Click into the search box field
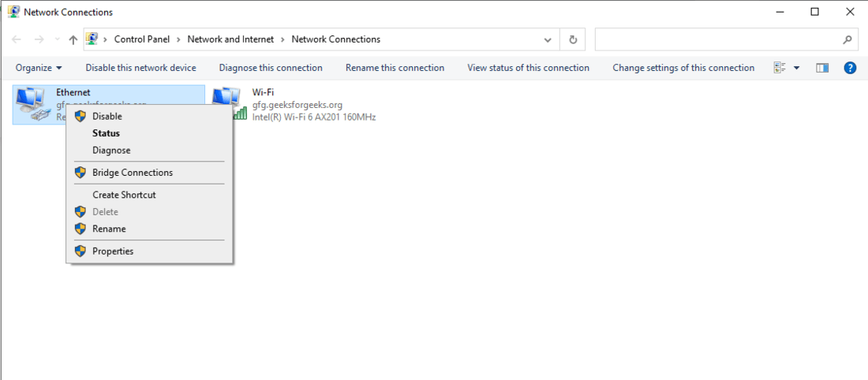Viewport: 868px width, 380px height. (714, 39)
